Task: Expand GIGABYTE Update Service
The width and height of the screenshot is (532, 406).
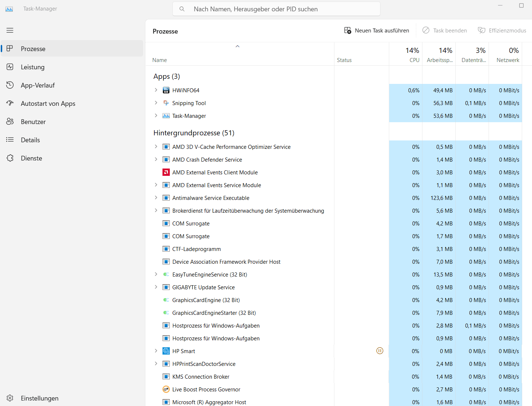Action: click(x=156, y=287)
